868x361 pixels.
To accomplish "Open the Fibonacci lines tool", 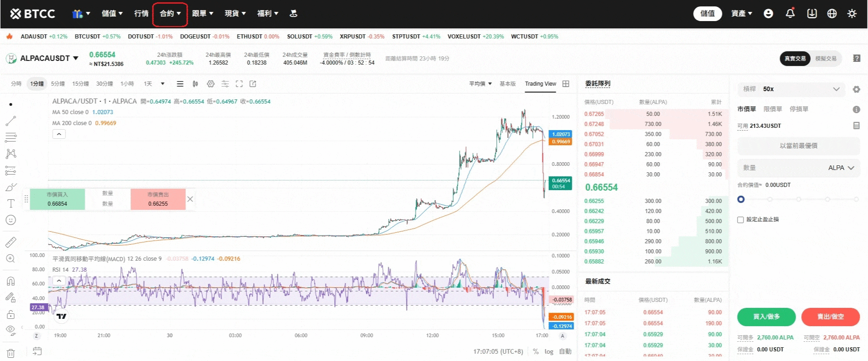I will pos(11,137).
